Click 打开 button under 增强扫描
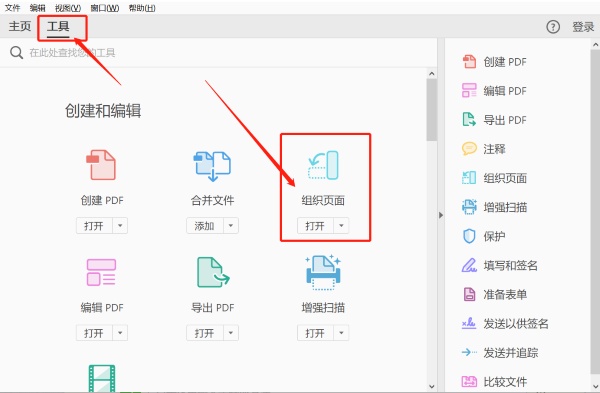This screenshot has height=393, width=600. click(x=315, y=333)
